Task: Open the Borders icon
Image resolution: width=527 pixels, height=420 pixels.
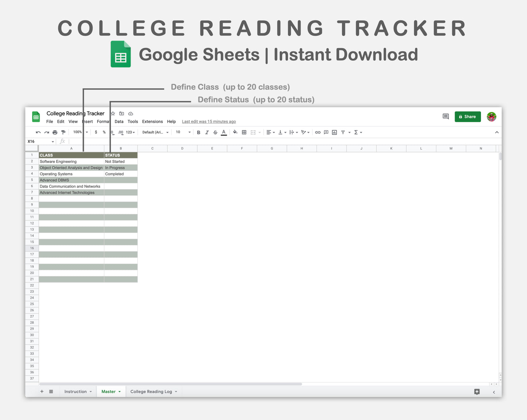Action: 244,132
